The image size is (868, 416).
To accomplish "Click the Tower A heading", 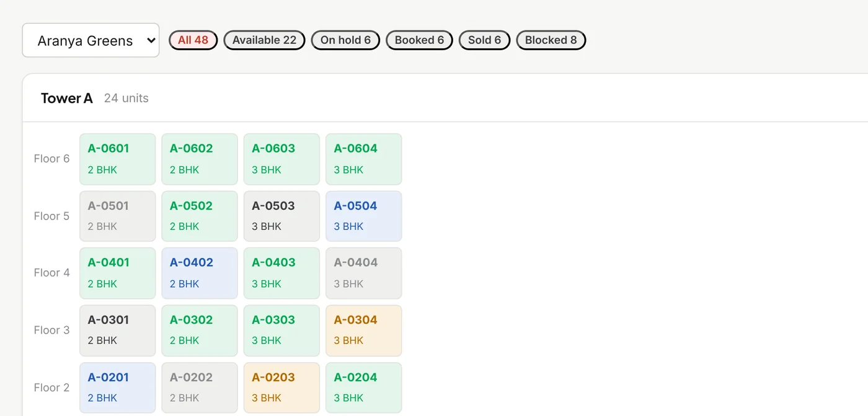I will pos(67,98).
